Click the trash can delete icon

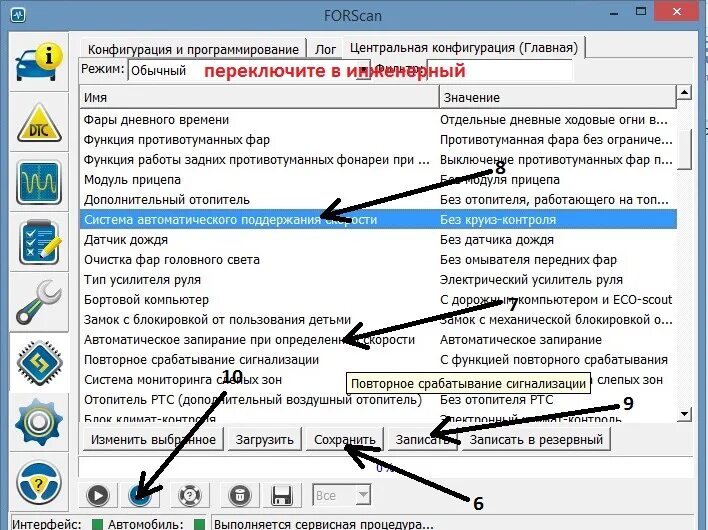240,495
